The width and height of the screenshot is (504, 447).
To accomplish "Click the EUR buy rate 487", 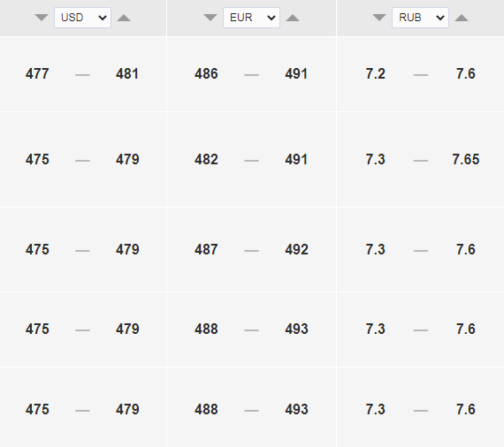I will pyautogui.click(x=206, y=249).
